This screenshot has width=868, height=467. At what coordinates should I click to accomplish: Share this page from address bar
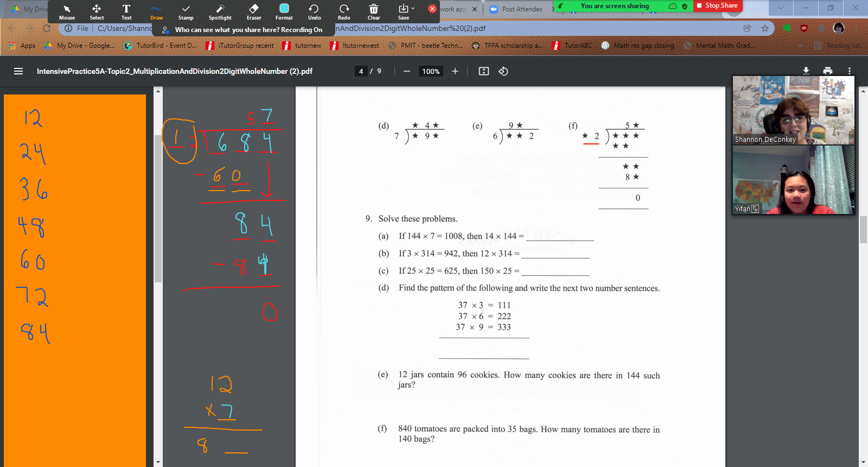(x=748, y=28)
